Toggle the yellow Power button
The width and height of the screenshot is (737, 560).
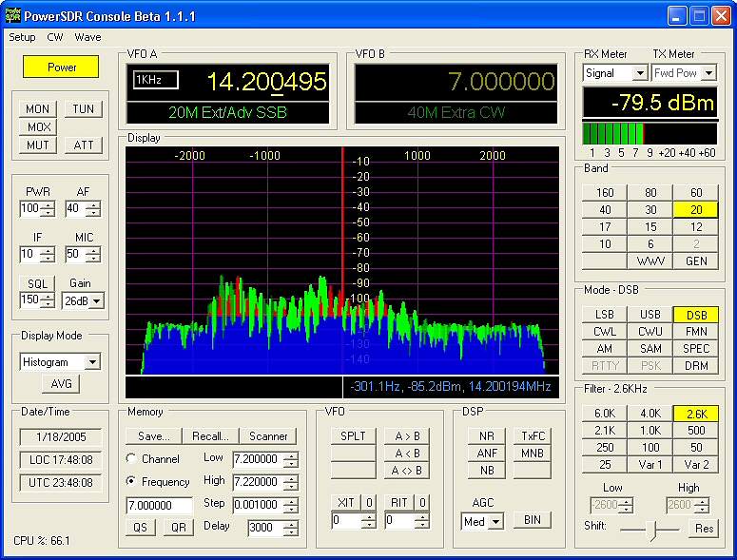61,67
